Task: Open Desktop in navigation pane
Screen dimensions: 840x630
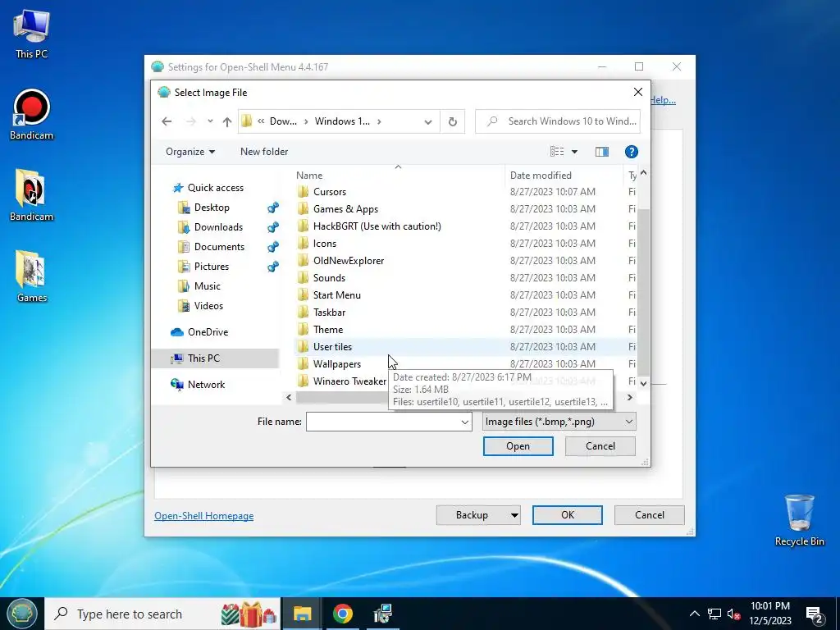Action: pyautogui.click(x=212, y=208)
